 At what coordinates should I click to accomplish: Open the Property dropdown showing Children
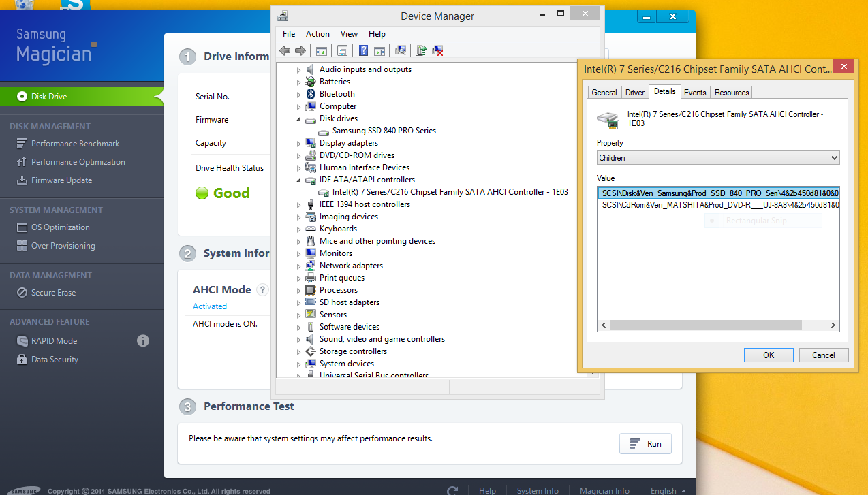pyautogui.click(x=718, y=158)
